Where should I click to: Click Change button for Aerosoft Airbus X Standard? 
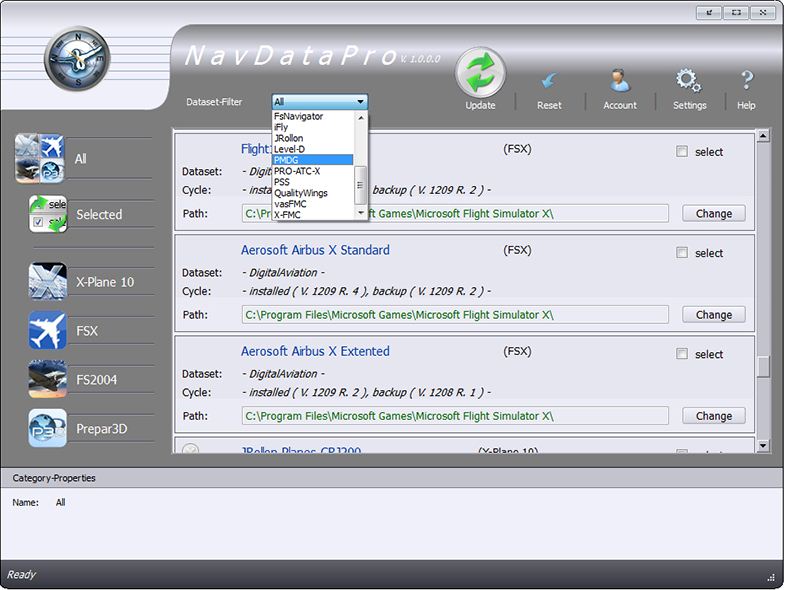[x=714, y=315]
